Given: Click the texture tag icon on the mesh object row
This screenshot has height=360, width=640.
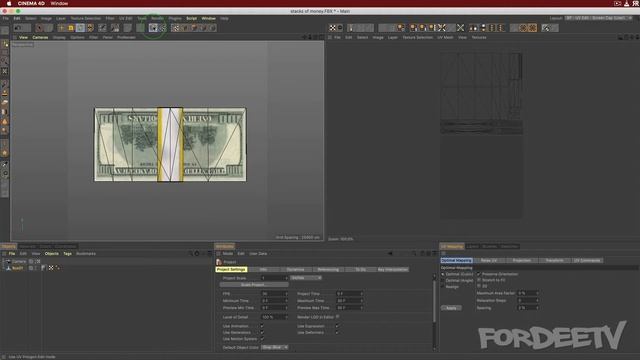Looking at the screenshot, I should click(43, 268).
